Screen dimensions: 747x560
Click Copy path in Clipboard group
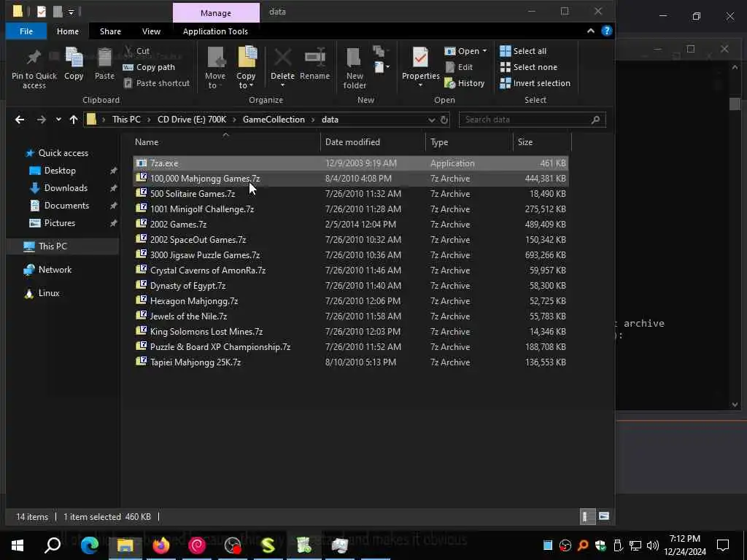tap(149, 67)
